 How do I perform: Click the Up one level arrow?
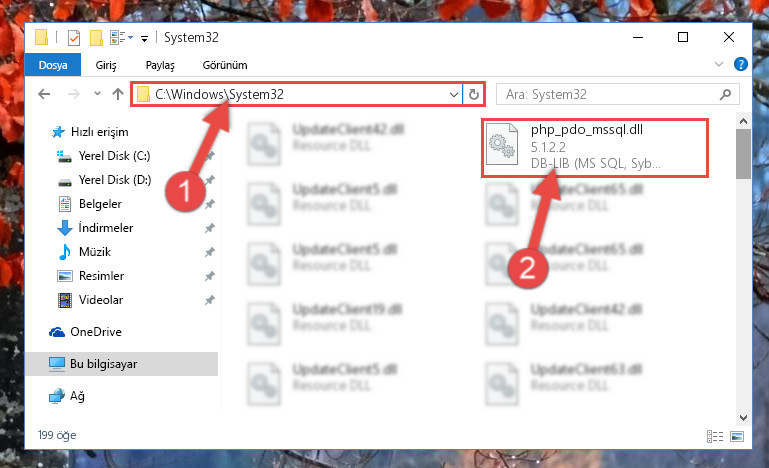[x=118, y=94]
